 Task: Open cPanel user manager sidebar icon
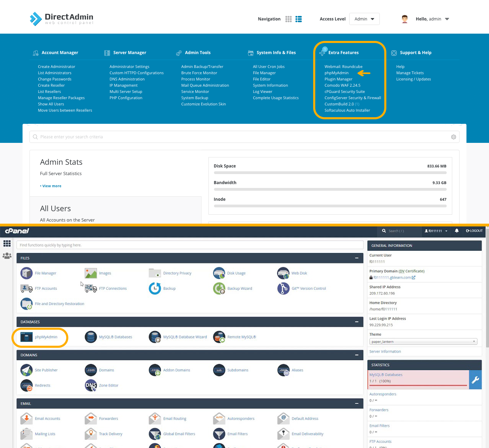click(x=7, y=256)
